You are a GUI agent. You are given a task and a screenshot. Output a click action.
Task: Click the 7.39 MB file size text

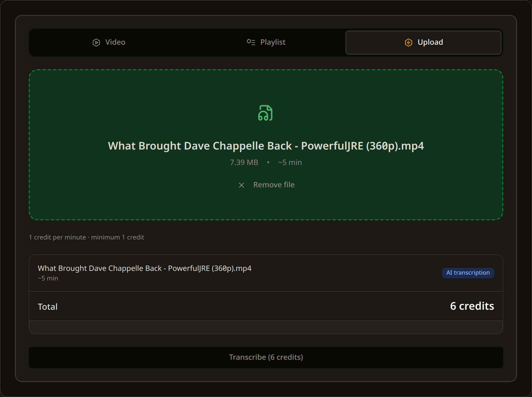point(244,162)
